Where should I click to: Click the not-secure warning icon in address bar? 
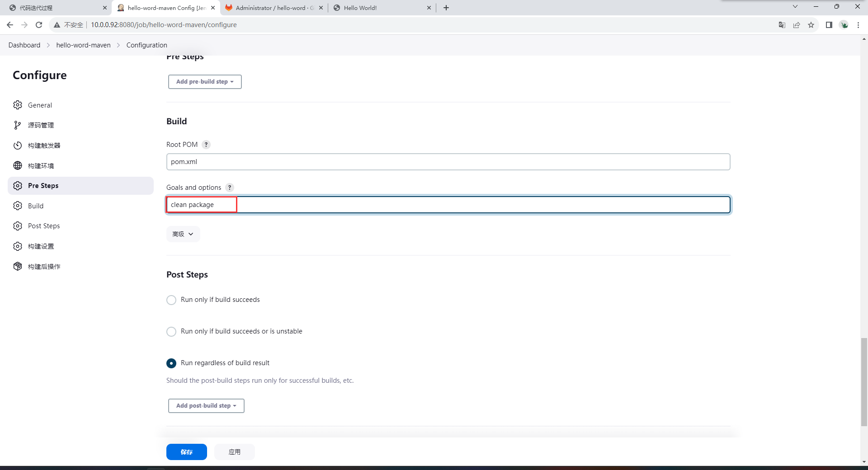tap(57, 25)
